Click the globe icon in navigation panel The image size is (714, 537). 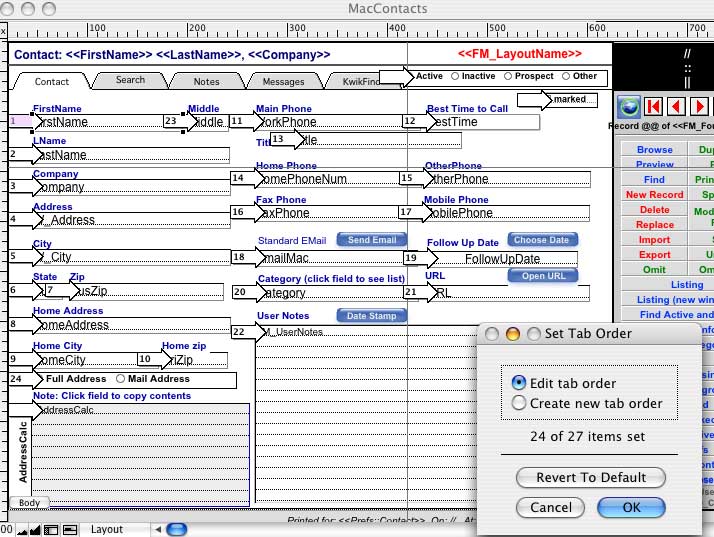point(628,107)
